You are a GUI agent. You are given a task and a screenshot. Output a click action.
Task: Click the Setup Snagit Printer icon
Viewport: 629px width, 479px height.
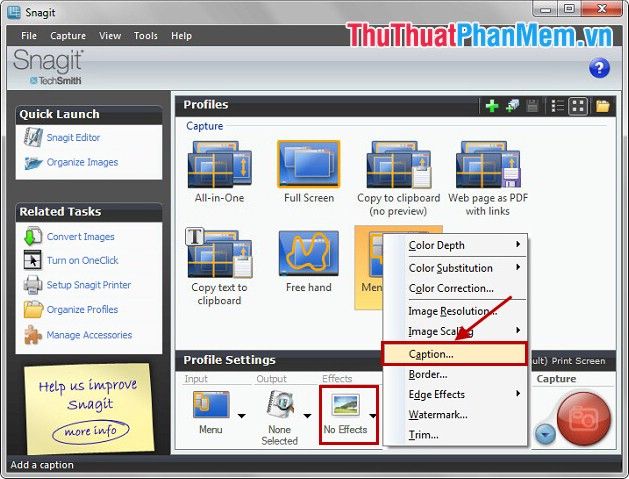click(32, 284)
